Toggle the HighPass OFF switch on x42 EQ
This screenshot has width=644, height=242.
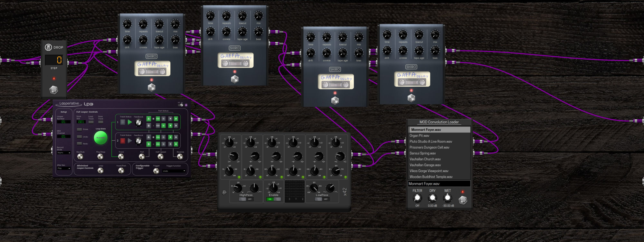tap(246, 199)
